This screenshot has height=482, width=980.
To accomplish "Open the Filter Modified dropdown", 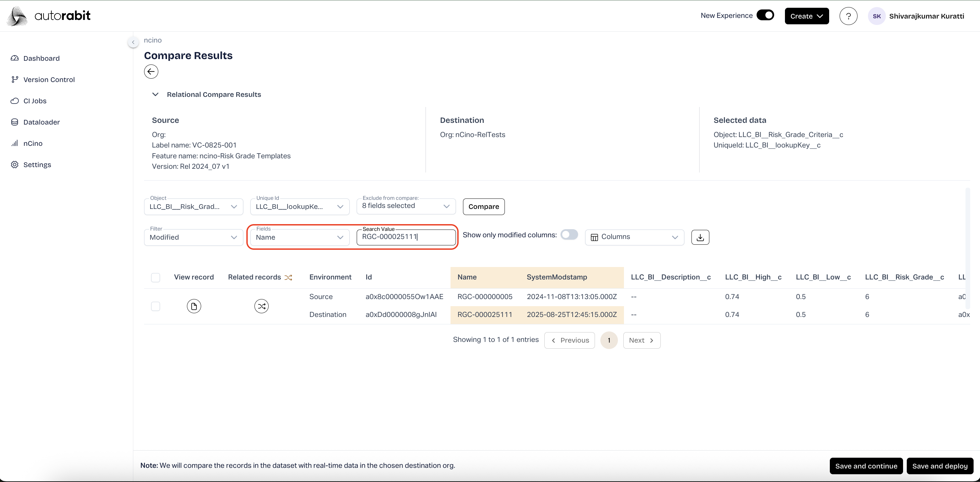I will pyautogui.click(x=193, y=237).
